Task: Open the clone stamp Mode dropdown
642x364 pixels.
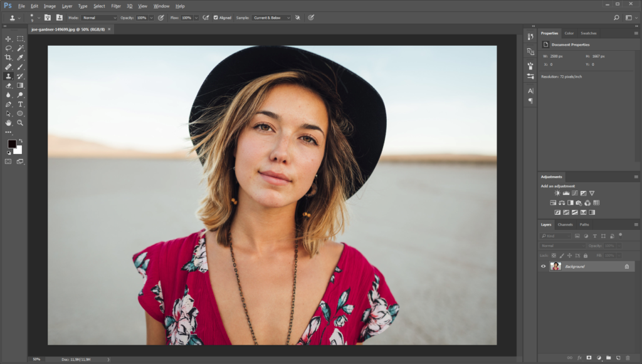Action: click(99, 18)
